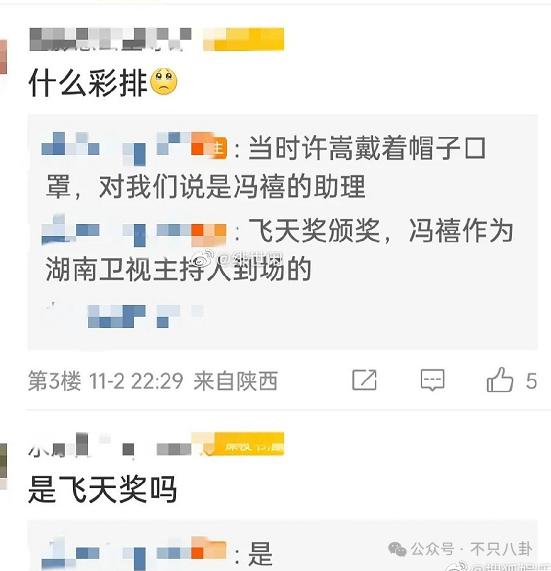Like the comment with the thumbs-up icon
The height and width of the screenshot is (571, 551).
click(x=500, y=379)
